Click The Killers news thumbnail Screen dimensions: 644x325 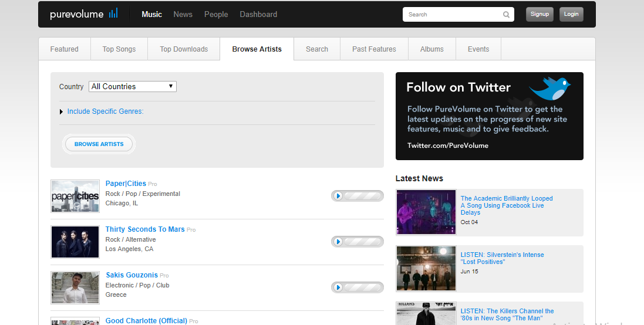[426, 313]
